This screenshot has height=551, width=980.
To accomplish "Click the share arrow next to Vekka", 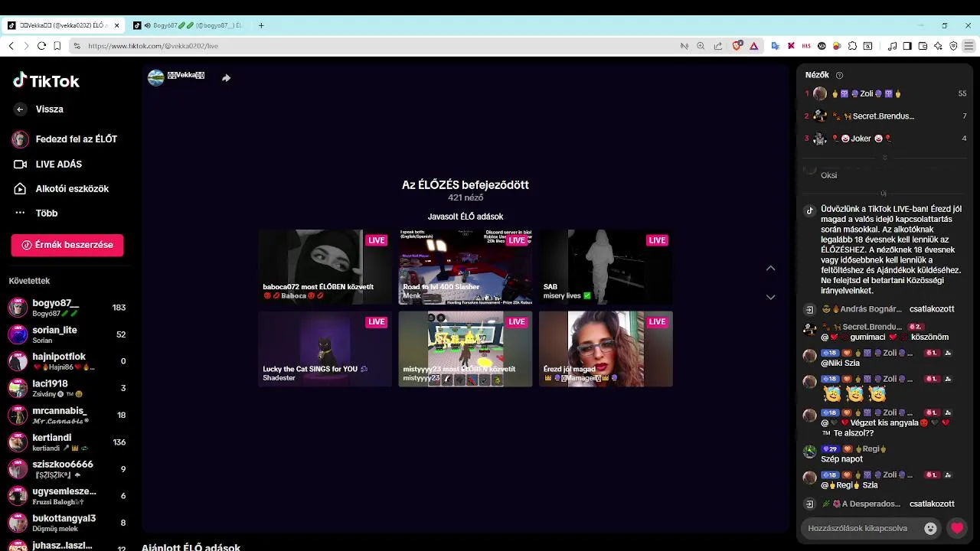I will 227,78.
